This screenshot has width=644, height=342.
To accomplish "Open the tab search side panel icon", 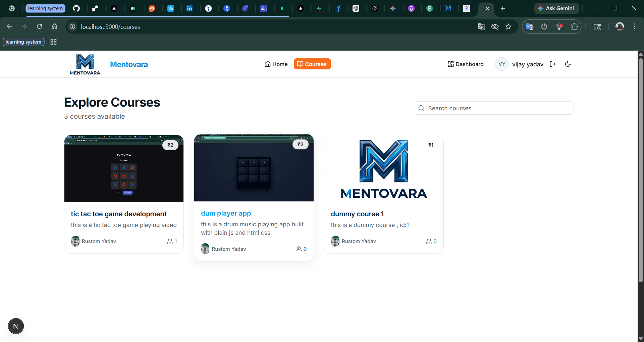I will click(597, 26).
